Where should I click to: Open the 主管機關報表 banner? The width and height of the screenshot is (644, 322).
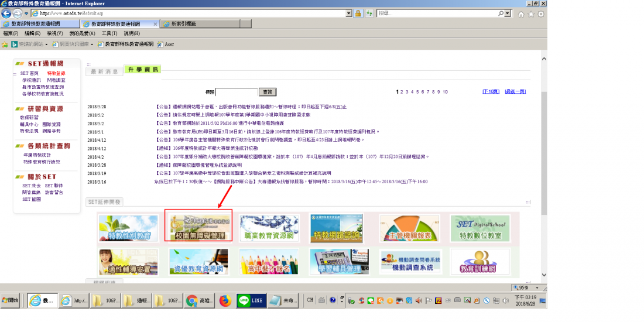click(410, 228)
